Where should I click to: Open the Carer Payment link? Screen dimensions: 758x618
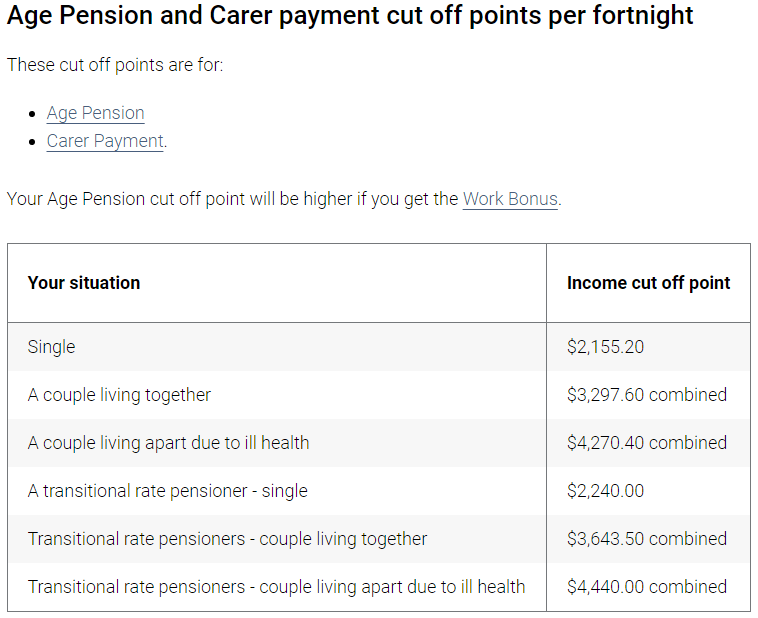105,141
